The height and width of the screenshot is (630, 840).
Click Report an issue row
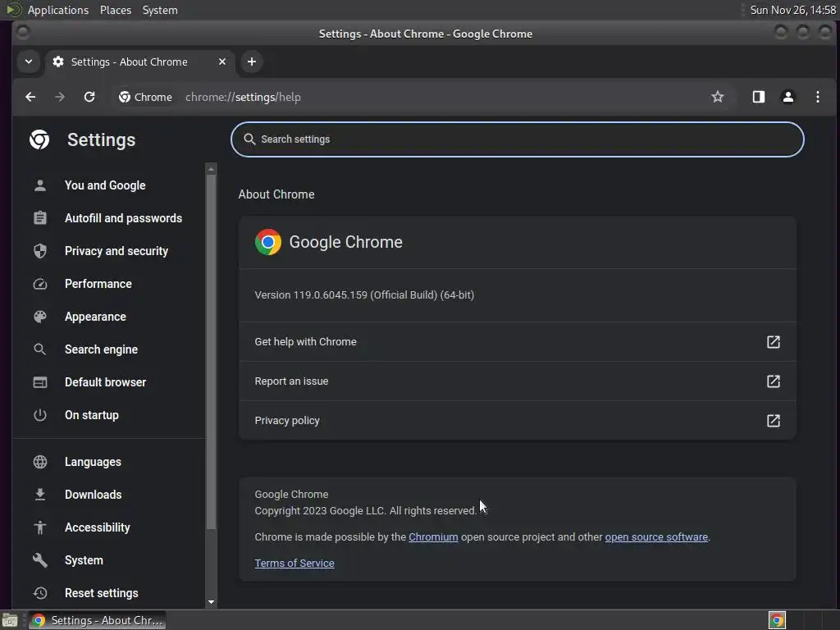click(x=518, y=381)
